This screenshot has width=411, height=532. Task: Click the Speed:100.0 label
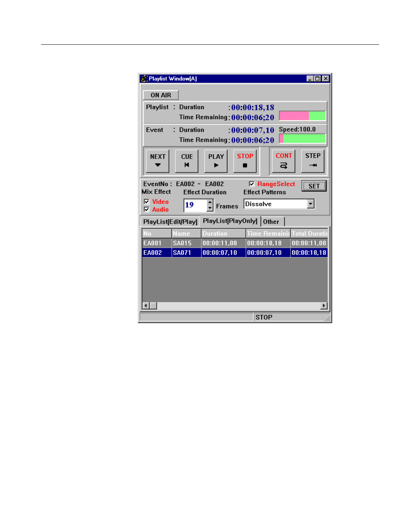point(297,129)
